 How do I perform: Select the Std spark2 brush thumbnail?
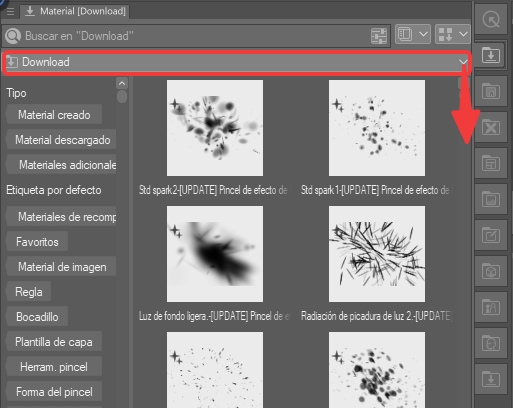[215, 128]
